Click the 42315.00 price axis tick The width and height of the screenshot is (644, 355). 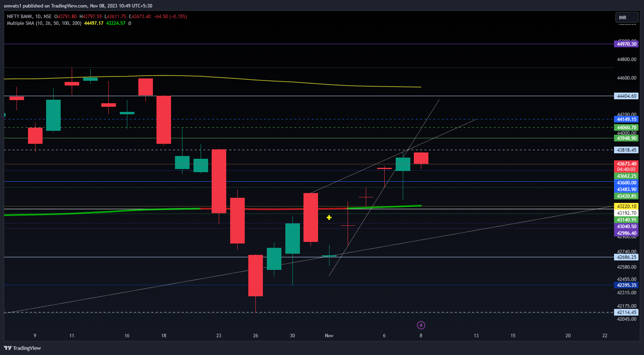coord(627,293)
